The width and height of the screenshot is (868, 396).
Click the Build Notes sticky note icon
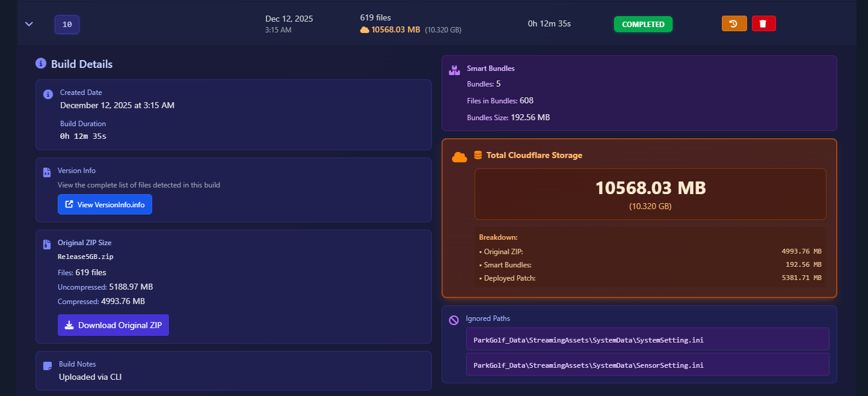pos(48,366)
